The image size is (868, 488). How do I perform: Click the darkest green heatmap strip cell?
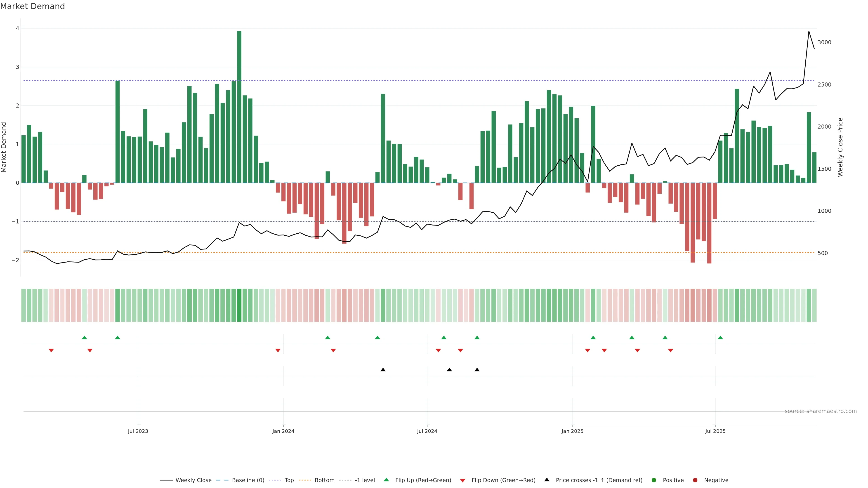239,305
